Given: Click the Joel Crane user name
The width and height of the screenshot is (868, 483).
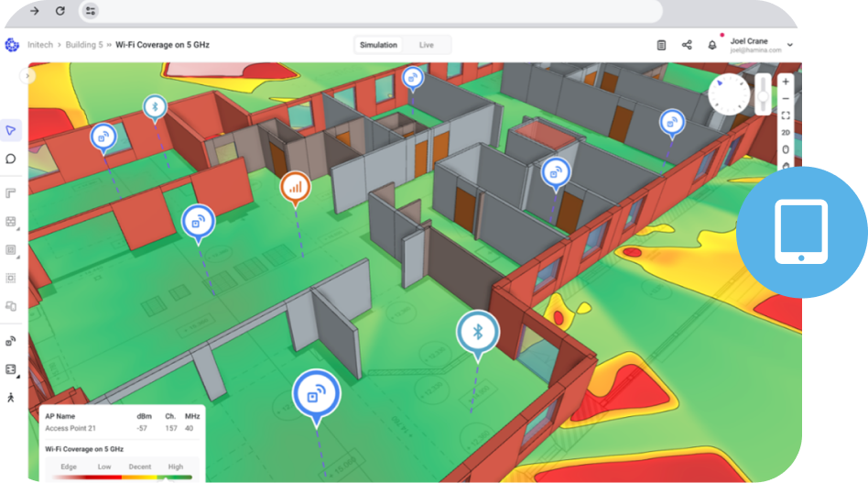Looking at the screenshot, I should (x=749, y=41).
